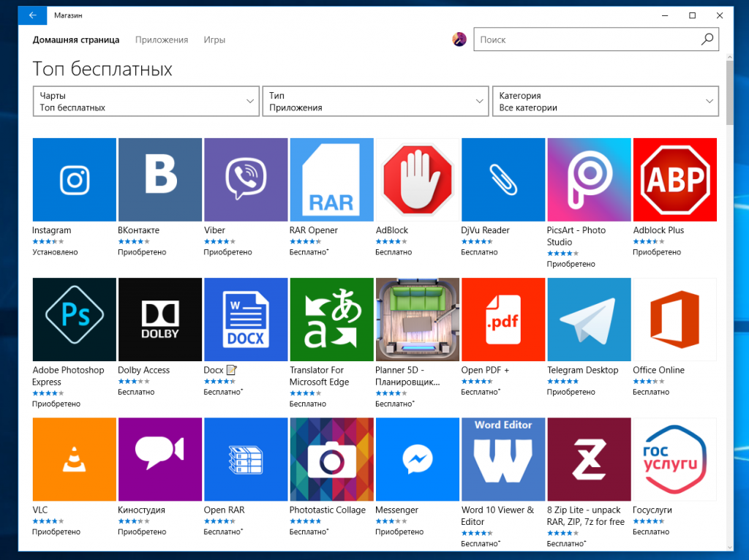Switch to the Приложения tab

click(162, 39)
